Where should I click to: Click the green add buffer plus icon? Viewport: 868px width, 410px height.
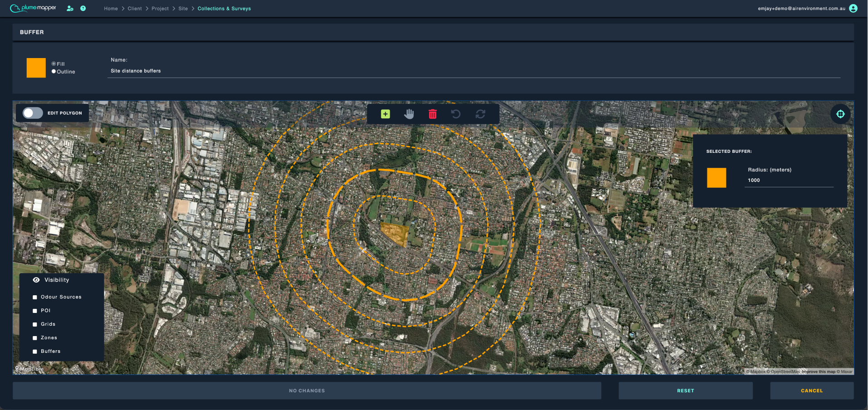(x=385, y=114)
